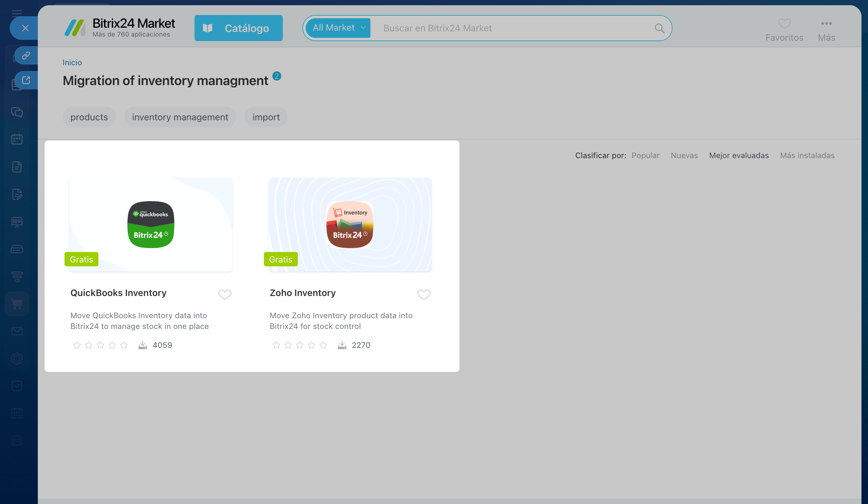Image resolution: width=868 pixels, height=504 pixels.
Task: Open the funnel icon in sidebar
Action: [17, 276]
